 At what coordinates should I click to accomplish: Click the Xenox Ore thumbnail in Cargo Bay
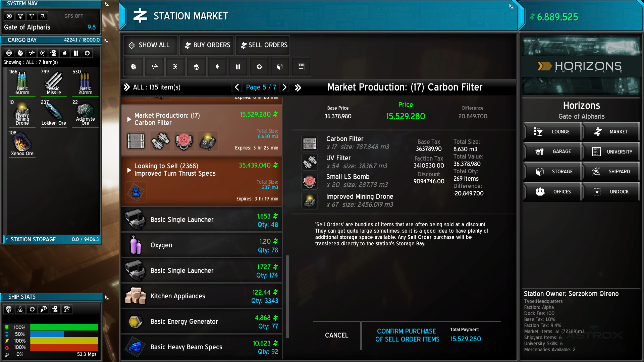pos(22,144)
